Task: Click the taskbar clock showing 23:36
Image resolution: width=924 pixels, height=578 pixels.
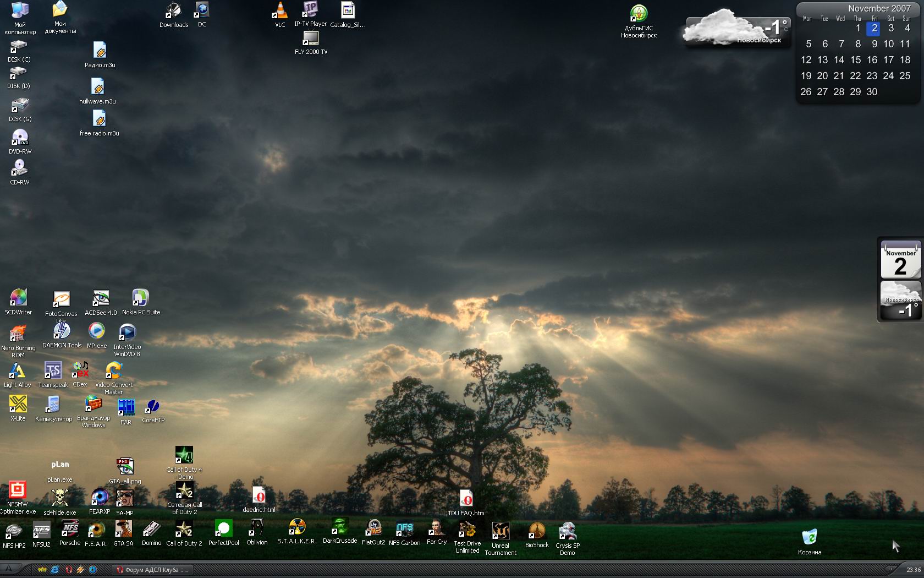Action: click(913, 570)
